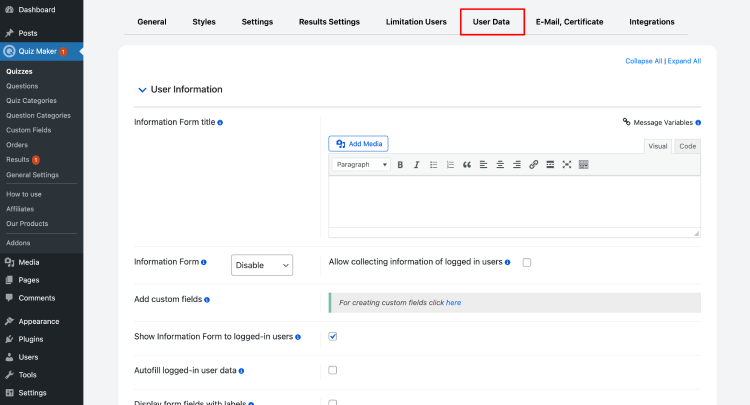Open the Limitation Users tab

pos(416,22)
